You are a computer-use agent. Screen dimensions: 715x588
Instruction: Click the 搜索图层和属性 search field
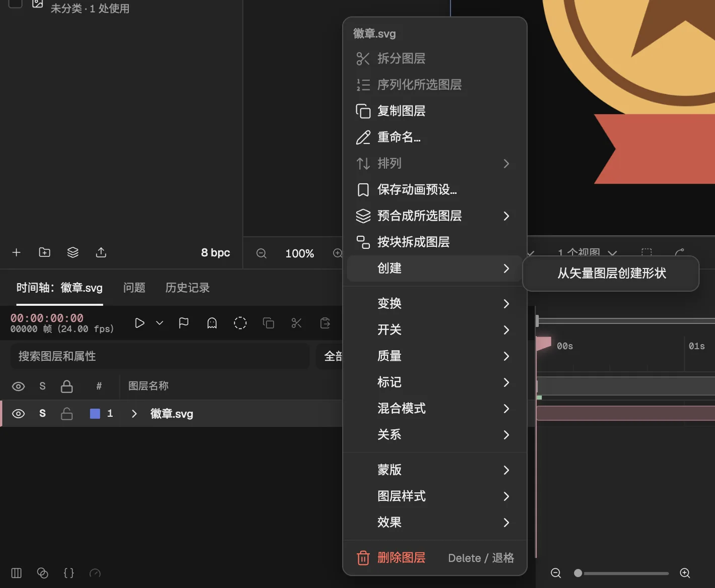[160, 356]
